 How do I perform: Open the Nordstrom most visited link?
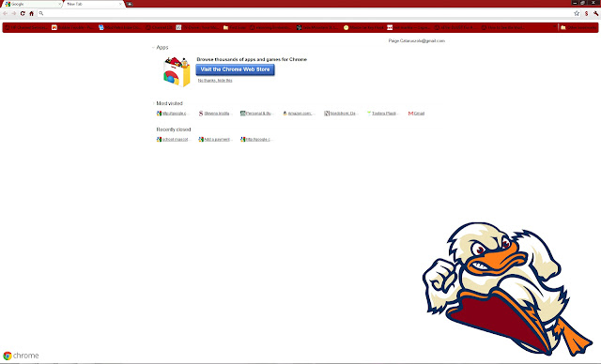340,114
